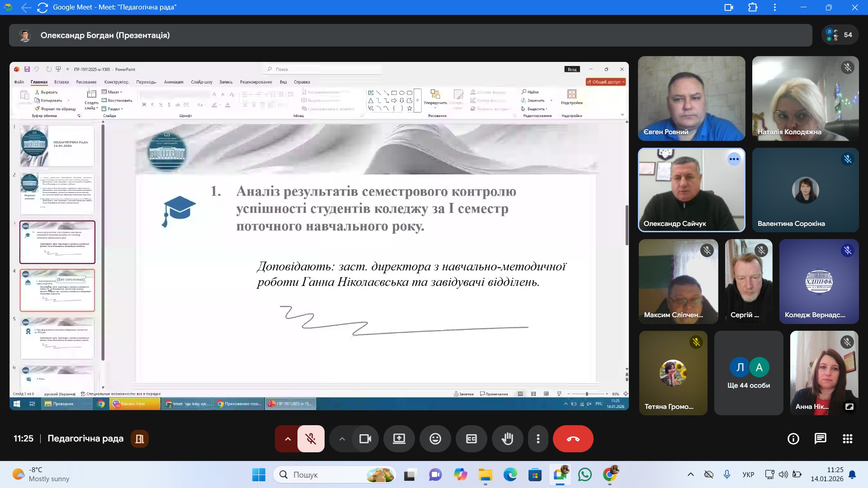
Task: Click the "Ще 44 особи" participants tile
Action: pos(748,373)
